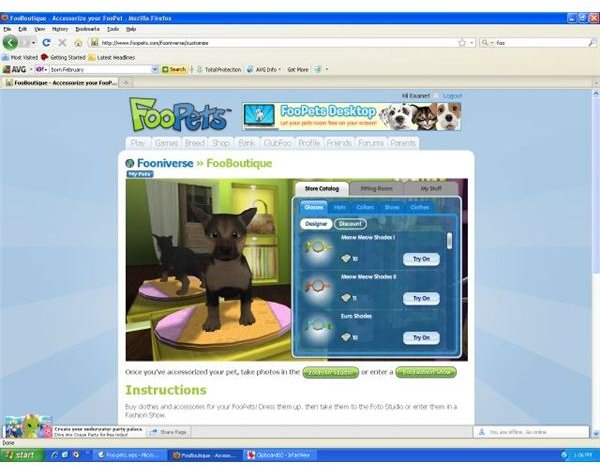Screen dimensions: 600x466
Task: Click the search magnifier in the search box
Action: 592,42
